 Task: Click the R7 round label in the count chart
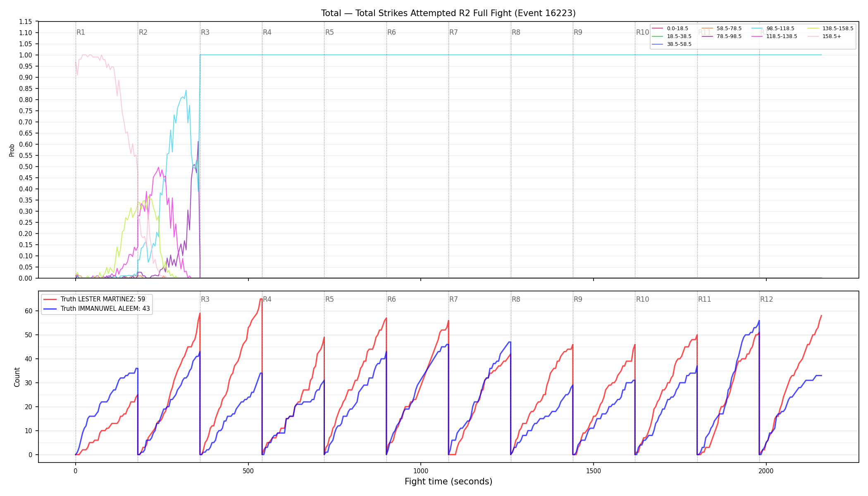[x=454, y=299]
